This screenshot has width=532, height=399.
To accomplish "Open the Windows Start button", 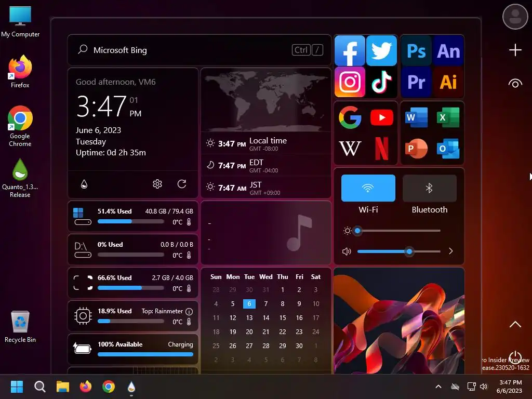I will [x=17, y=387].
